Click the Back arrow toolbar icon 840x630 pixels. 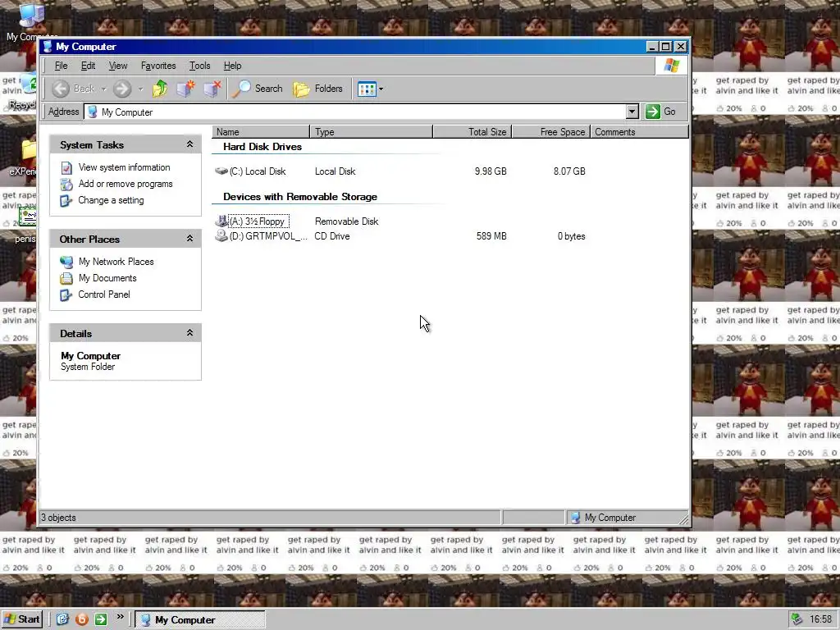[x=61, y=89]
